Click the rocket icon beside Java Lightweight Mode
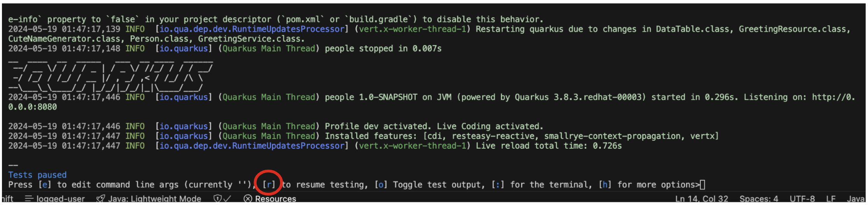 coord(101,199)
